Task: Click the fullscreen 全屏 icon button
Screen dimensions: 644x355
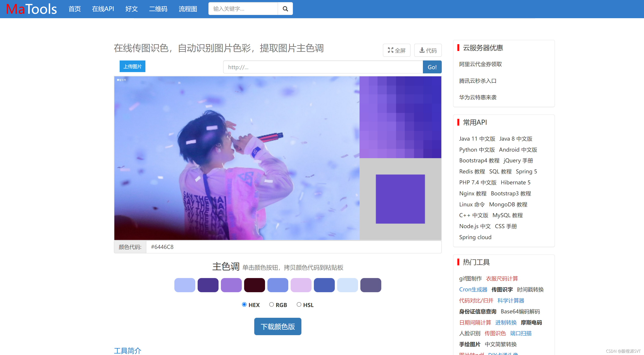Action: [396, 50]
